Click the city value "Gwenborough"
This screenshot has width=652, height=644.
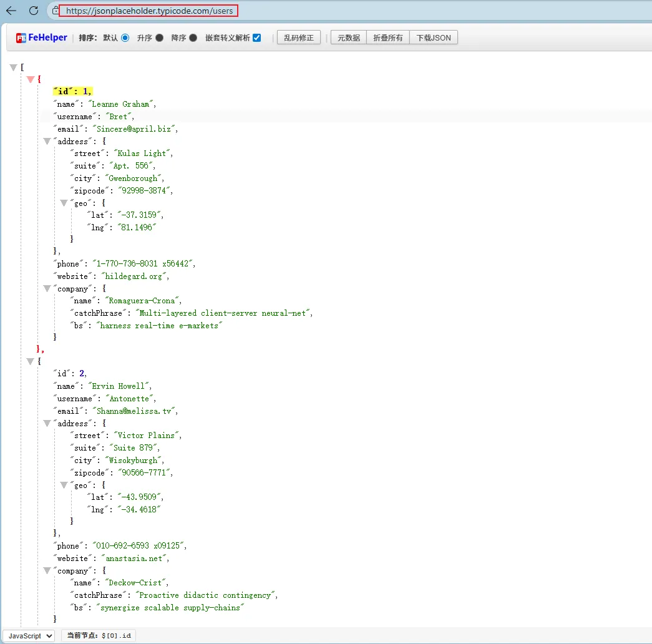pos(133,178)
